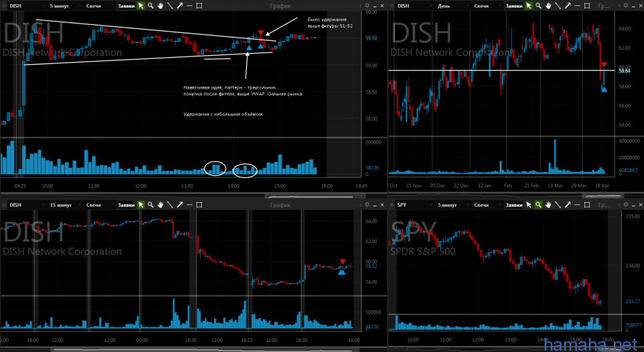
Task: Open the SPY symbol dropdown
Action: pos(415,205)
